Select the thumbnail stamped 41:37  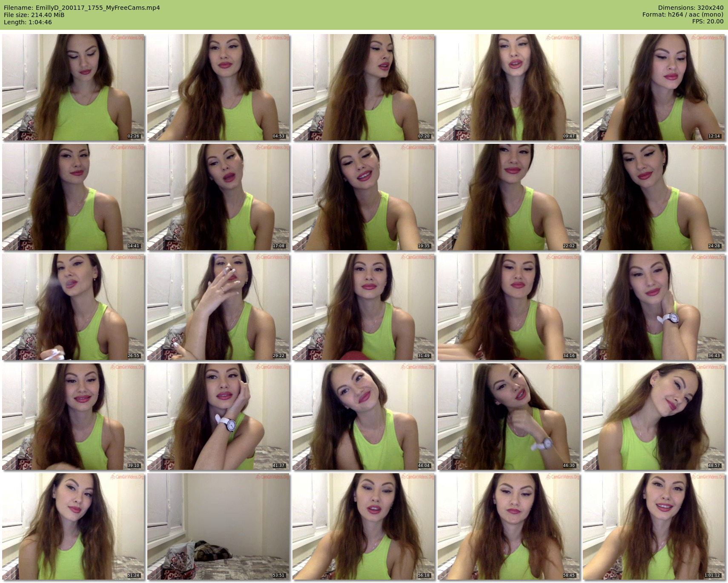218,417
